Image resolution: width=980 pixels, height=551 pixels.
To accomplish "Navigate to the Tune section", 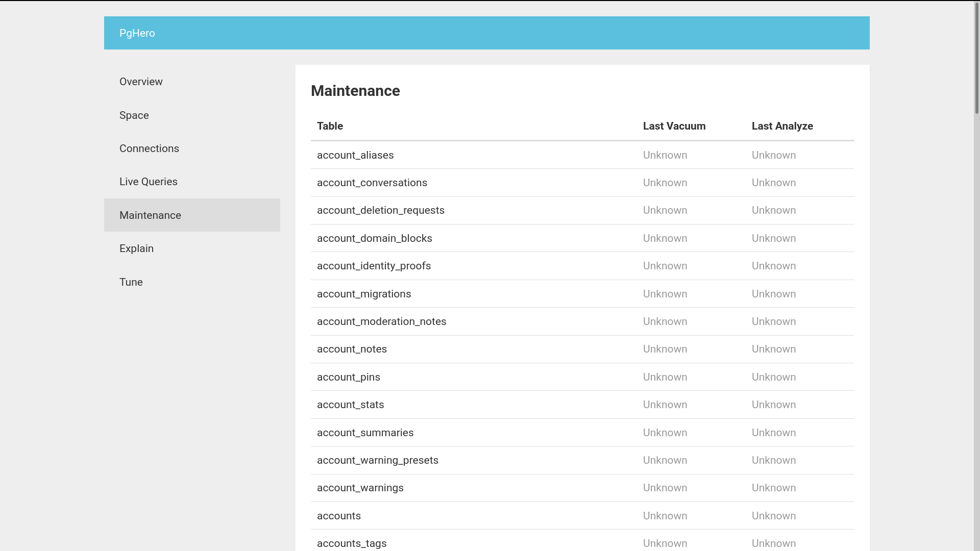I will 131,282.
